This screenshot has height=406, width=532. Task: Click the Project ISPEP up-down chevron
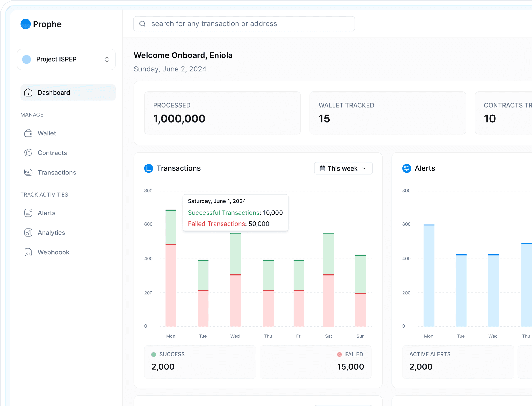pyautogui.click(x=107, y=60)
